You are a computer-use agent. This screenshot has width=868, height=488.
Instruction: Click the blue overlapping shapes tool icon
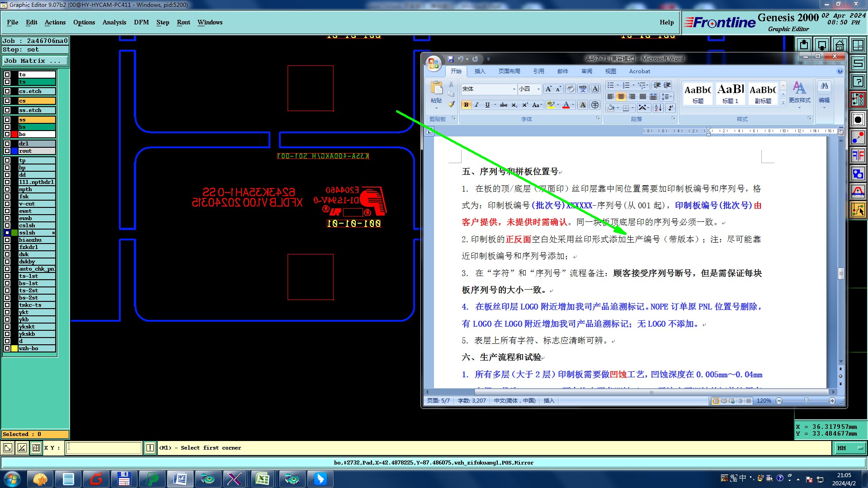pos(858,174)
